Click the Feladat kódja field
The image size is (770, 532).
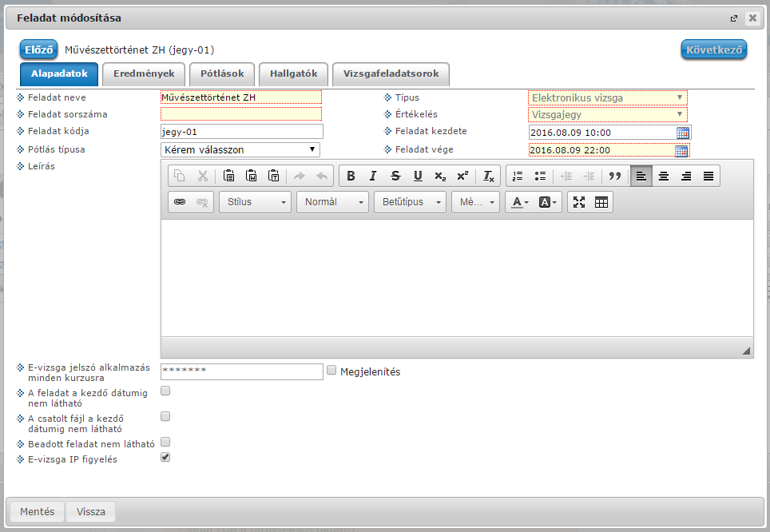click(x=241, y=132)
